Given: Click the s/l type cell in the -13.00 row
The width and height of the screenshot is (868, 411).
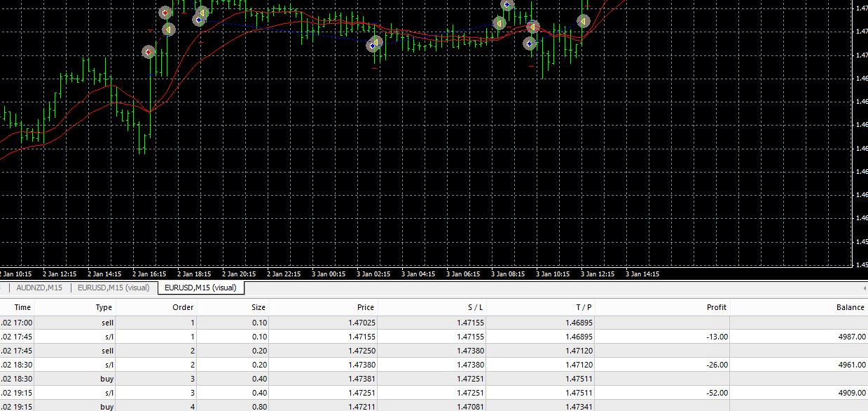Looking at the screenshot, I should point(107,337).
